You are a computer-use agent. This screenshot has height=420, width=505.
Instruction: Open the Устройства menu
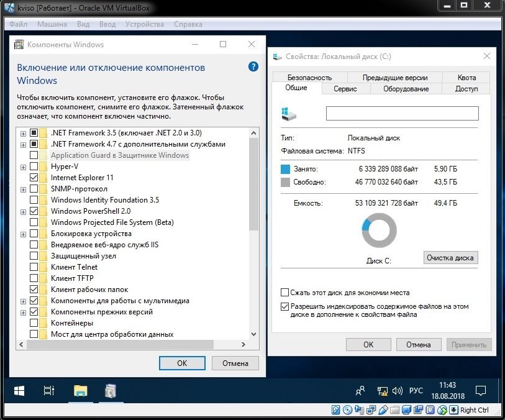pyautogui.click(x=145, y=24)
